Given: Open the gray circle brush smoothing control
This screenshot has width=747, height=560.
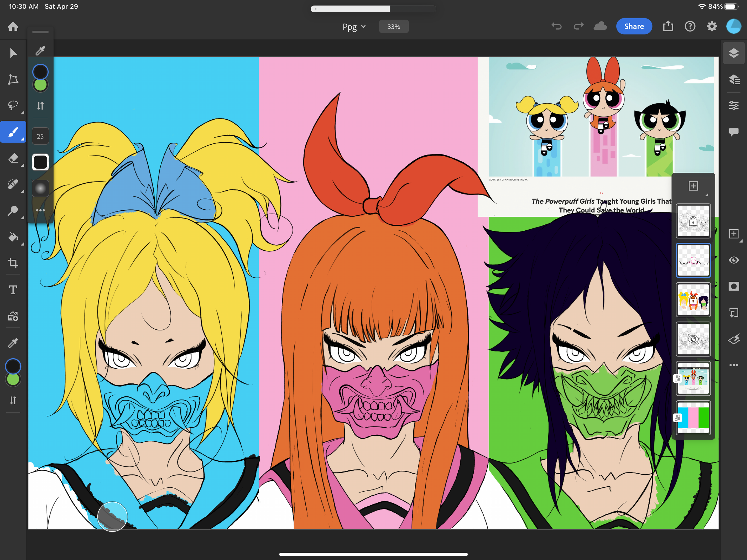Looking at the screenshot, I should [40, 188].
